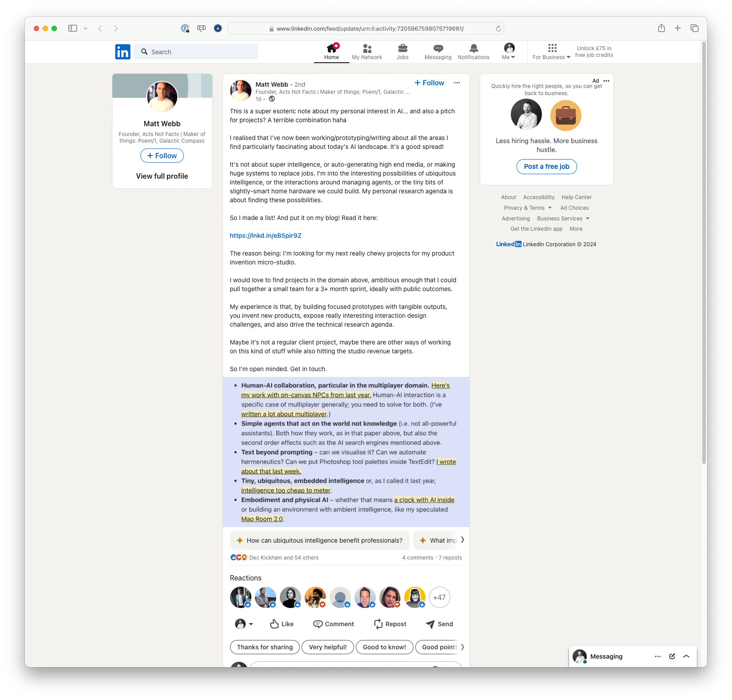Open reaction identity selector dropdown

pyautogui.click(x=244, y=624)
